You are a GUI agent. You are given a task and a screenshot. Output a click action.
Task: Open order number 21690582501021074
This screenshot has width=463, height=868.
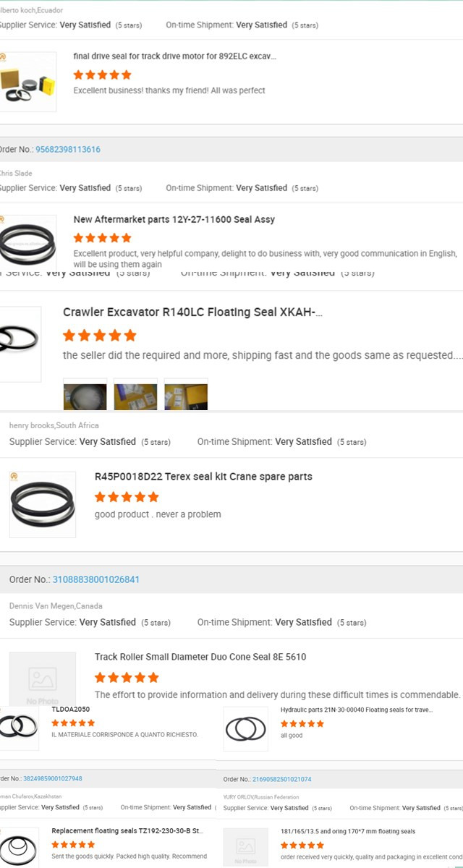pyautogui.click(x=281, y=779)
